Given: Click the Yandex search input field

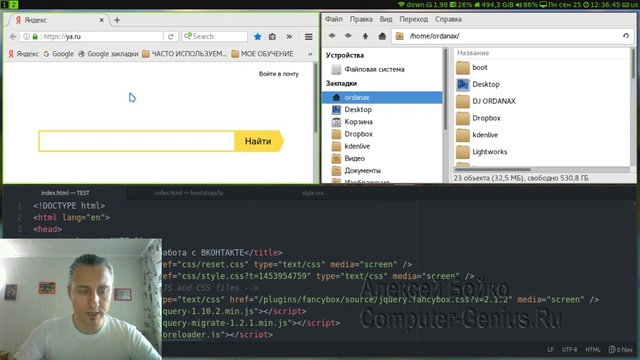Looking at the screenshot, I should (x=137, y=141).
